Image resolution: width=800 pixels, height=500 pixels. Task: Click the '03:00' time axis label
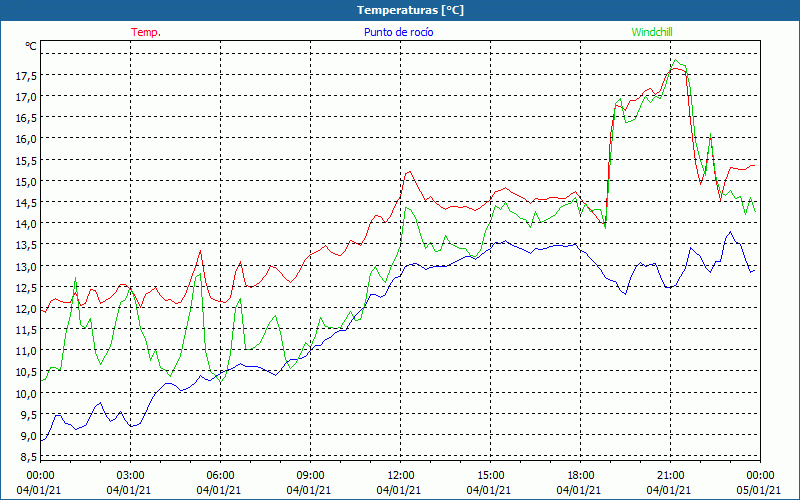click(x=131, y=476)
